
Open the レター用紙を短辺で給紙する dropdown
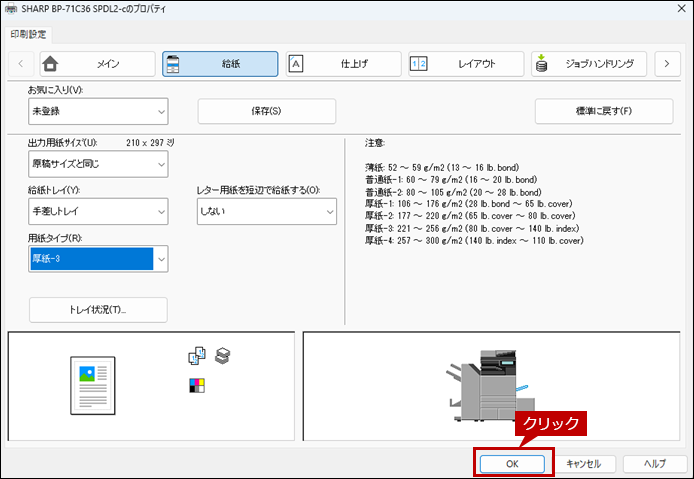[x=266, y=211]
